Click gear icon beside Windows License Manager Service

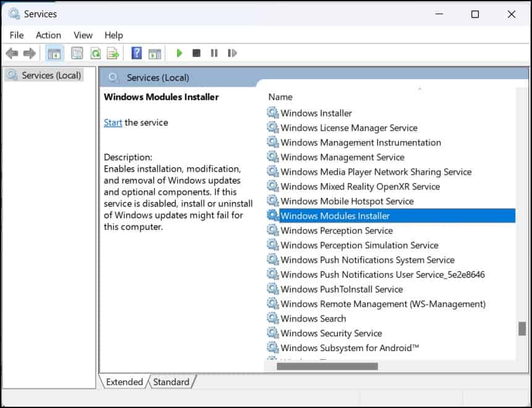(272, 127)
